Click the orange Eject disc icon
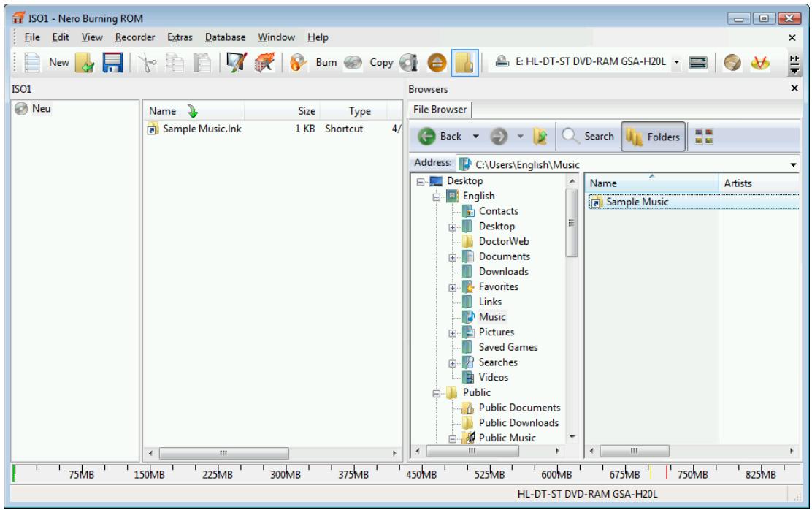812x510 pixels. [437, 63]
